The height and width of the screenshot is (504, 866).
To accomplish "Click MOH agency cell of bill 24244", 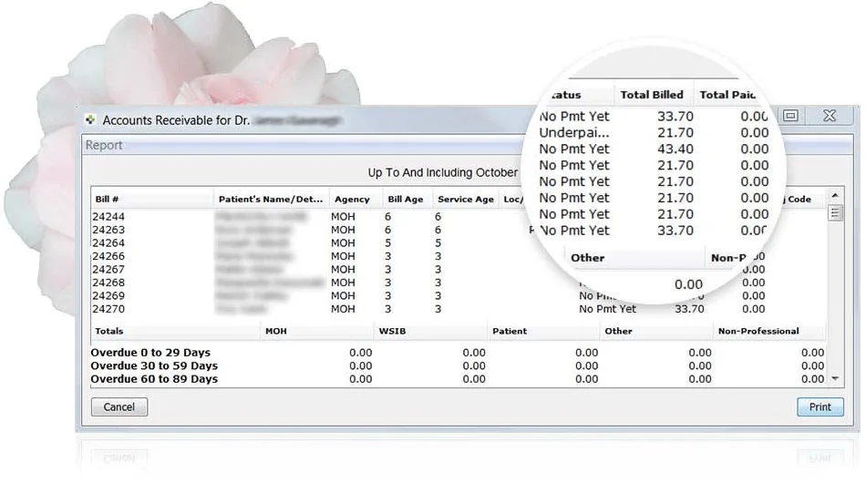I will click(343, 217).
